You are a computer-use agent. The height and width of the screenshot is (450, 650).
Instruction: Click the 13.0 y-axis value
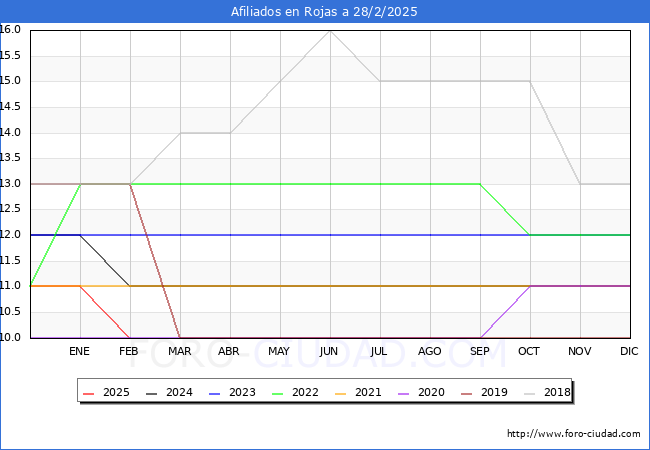pos(10,184)
